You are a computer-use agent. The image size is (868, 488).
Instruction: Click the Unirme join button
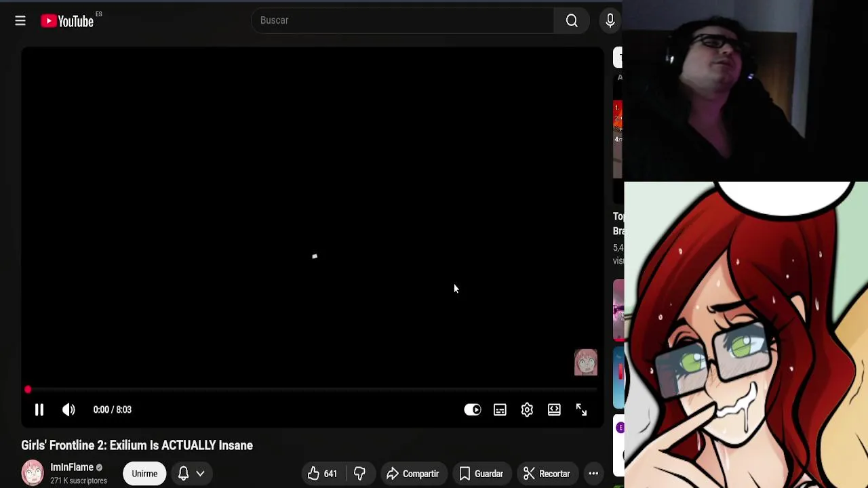click(144, 474)
